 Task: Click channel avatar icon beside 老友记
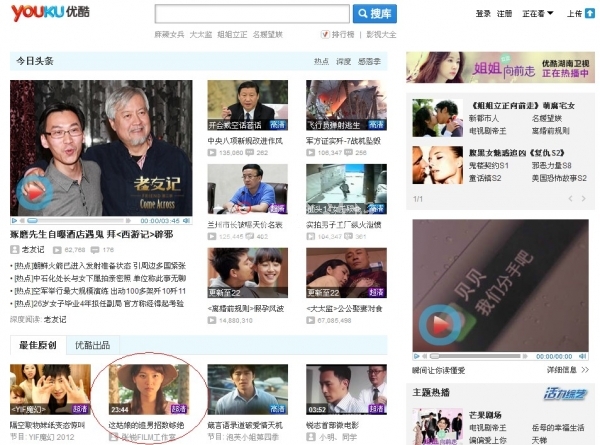click(x=15, y=250)
